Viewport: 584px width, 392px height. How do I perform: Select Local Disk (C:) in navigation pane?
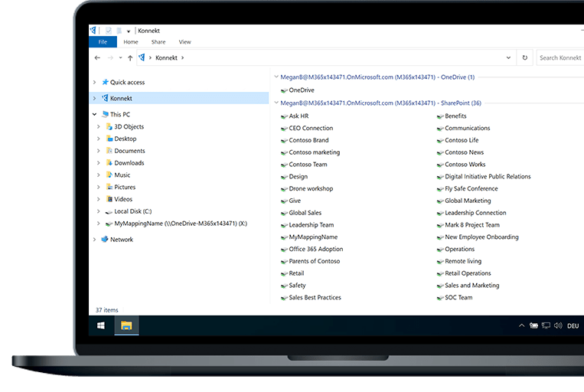[x=132, y=211]
